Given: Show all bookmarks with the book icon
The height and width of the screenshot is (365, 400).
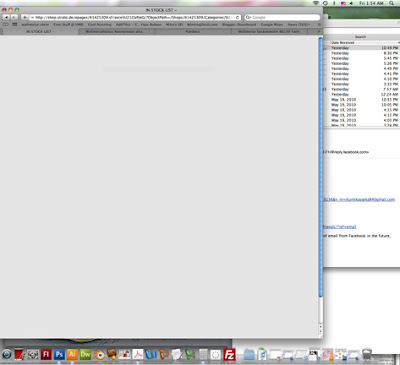Looking at the screenshot, I should pos(6,24).
